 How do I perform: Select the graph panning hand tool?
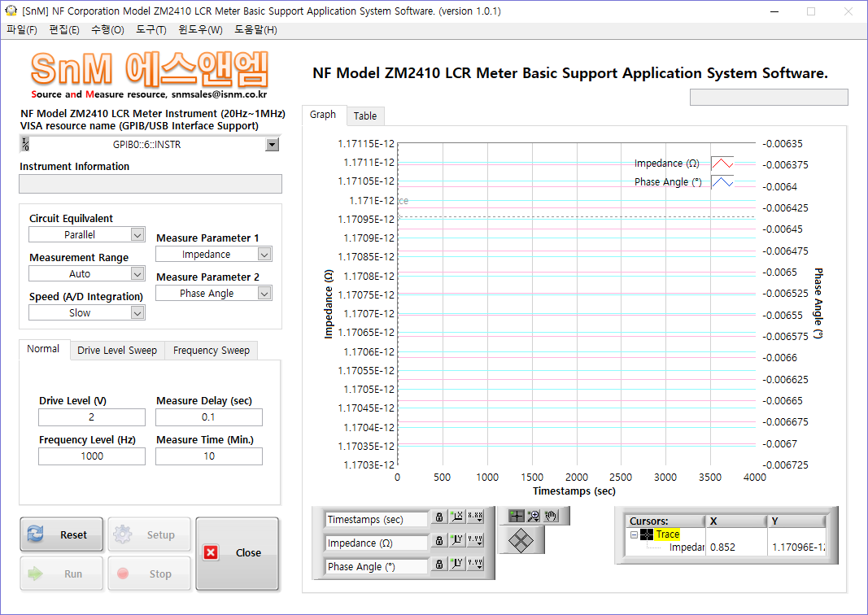tap(550, 516)
